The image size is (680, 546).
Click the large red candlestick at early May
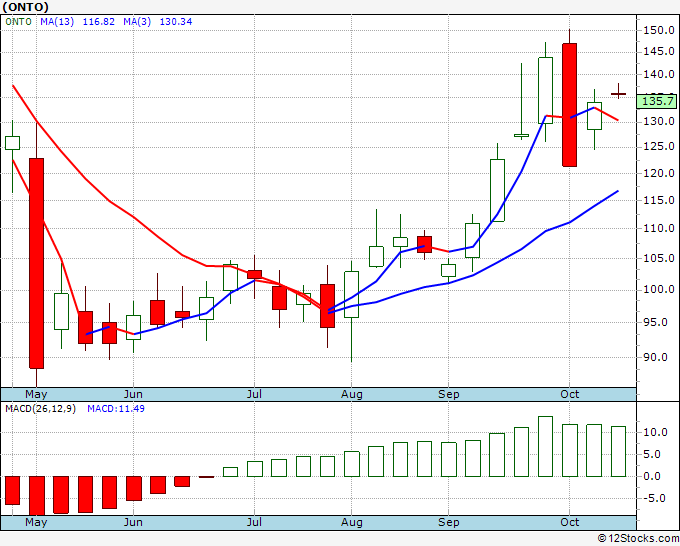[36, 263]
